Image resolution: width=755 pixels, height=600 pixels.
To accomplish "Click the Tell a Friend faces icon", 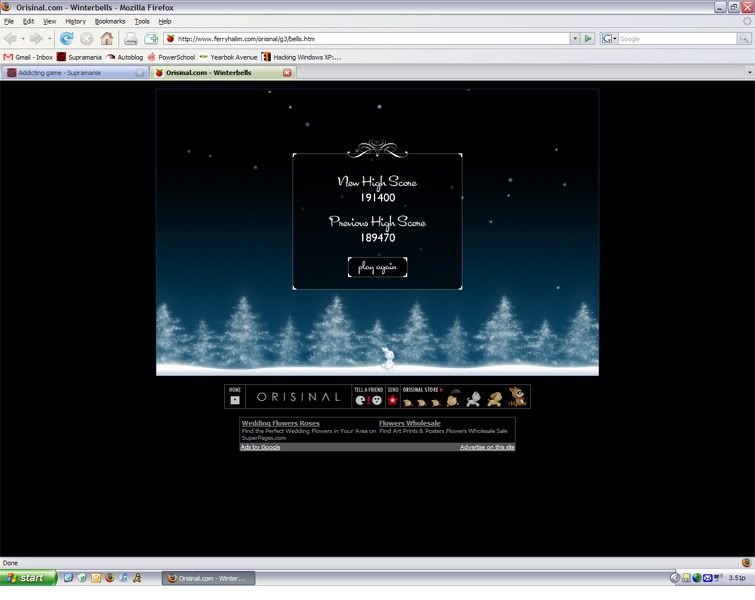I will click(368, 400).
